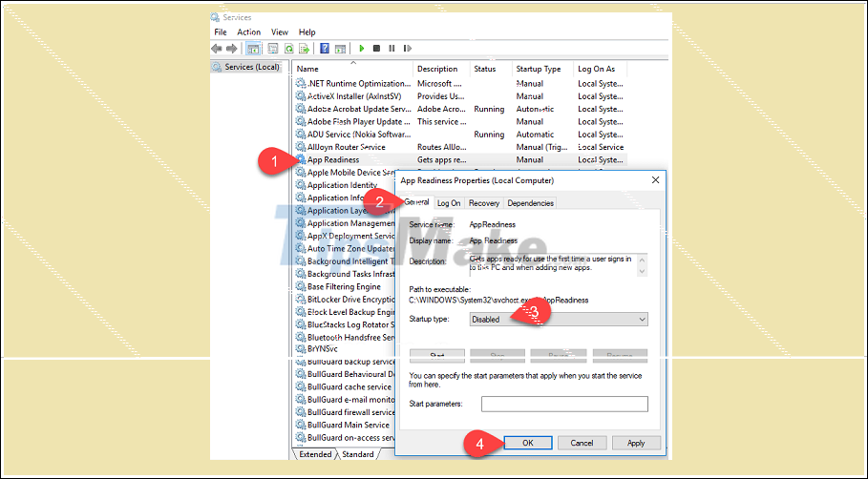Click the gear icon beside BullGuard Main Service
Screen dimensions: 868x479
coord(301,425)
